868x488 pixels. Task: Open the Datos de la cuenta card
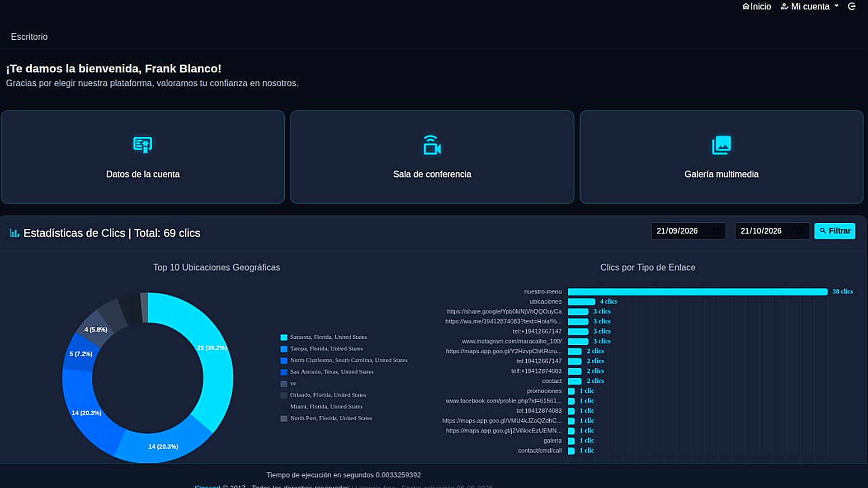[x=143, y=157]
